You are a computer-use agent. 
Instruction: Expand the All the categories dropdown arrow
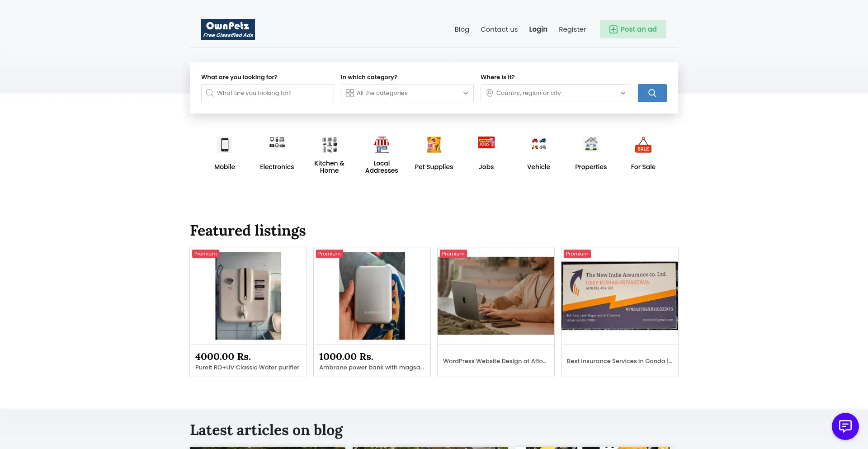click(466, 93)
